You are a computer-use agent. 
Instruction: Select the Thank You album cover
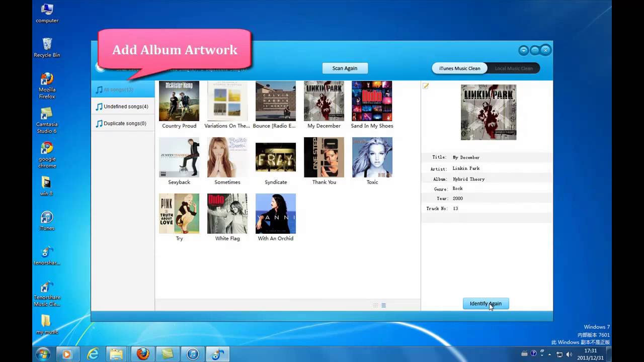[324, 157]
